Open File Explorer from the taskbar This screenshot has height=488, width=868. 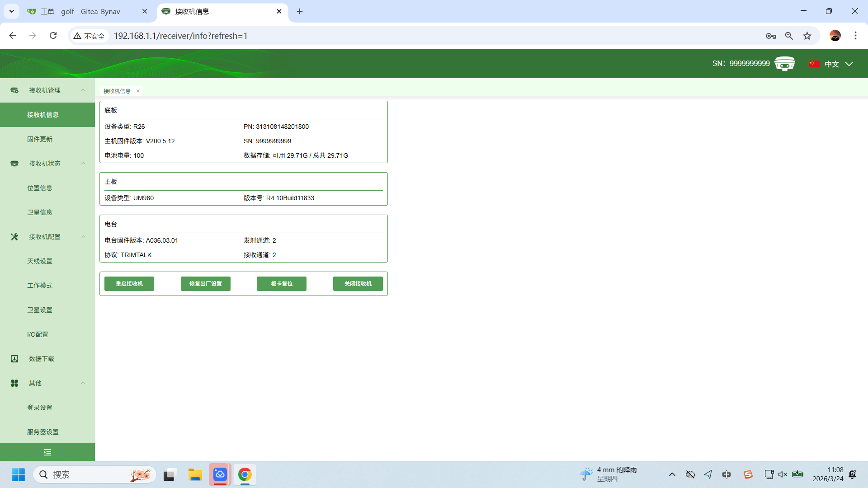click(195, 474)
